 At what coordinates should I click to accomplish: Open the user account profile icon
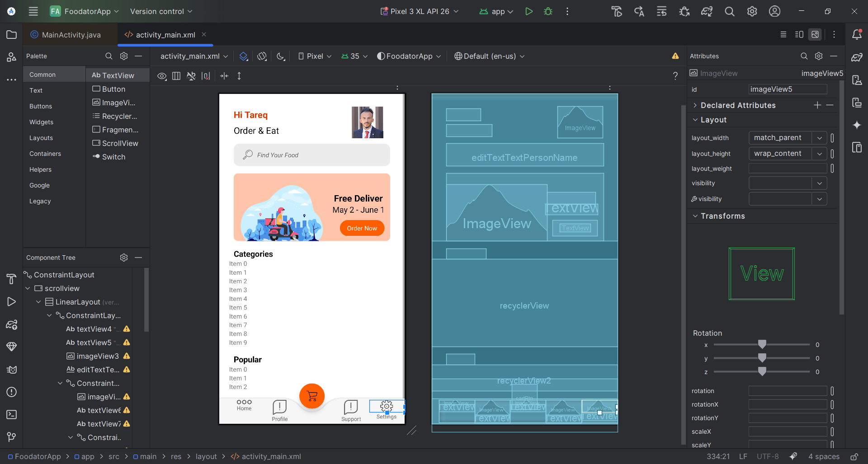coord(774,11)
